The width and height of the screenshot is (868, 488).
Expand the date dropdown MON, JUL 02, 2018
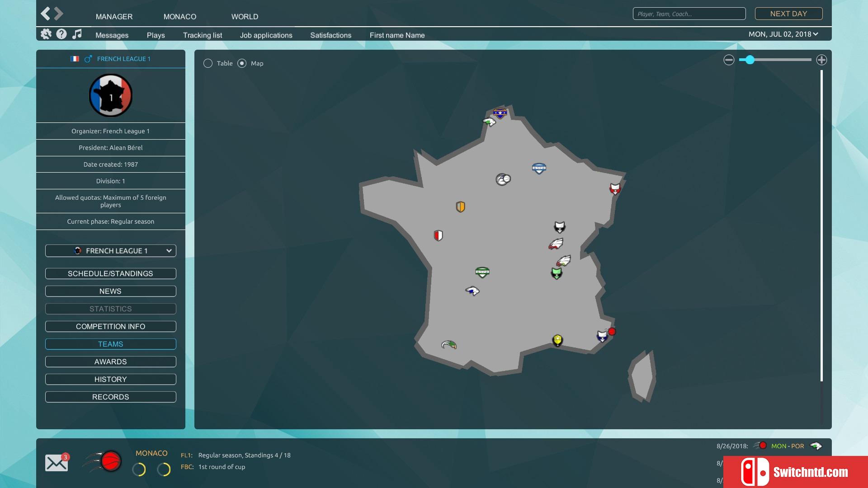[x=783, y=34]
